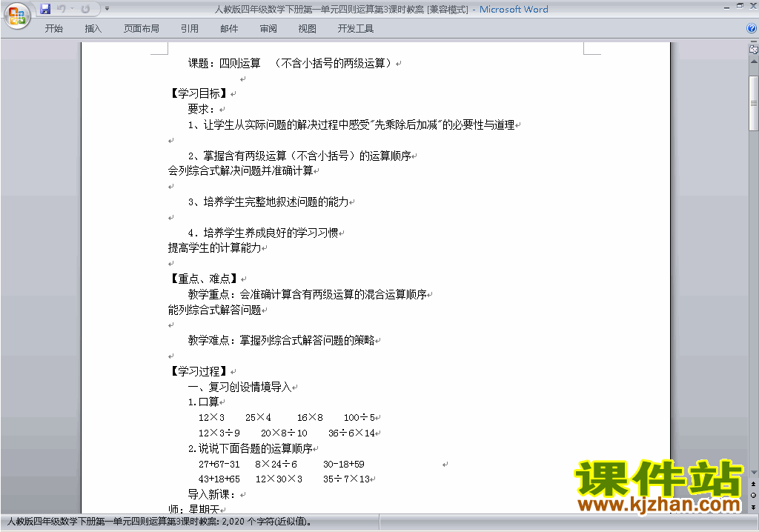
Task: Open the Select Browse Object circle button
Action: click(x=754, y=495)
